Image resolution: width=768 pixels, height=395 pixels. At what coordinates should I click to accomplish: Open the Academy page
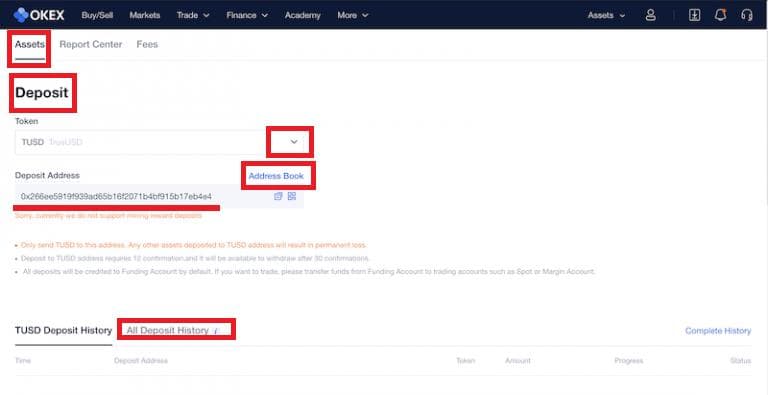pyautogui.click(x=303, y=15)
